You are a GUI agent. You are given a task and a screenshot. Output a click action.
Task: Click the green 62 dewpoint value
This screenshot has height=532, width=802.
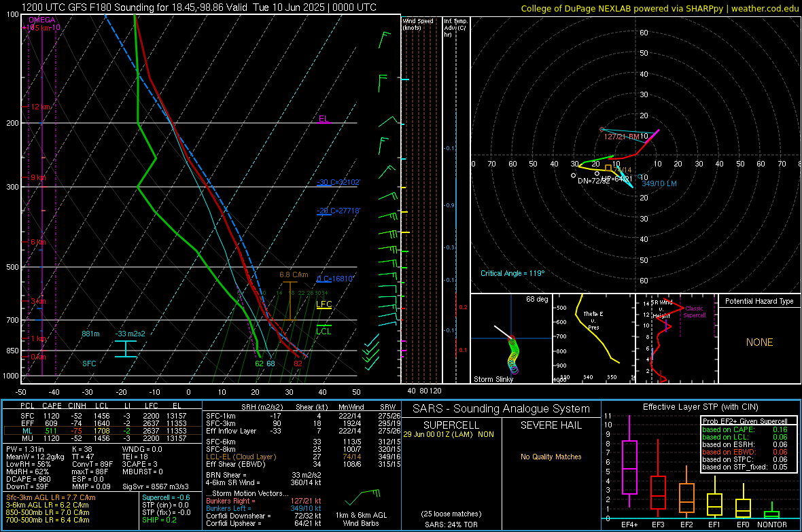point(260,363)
